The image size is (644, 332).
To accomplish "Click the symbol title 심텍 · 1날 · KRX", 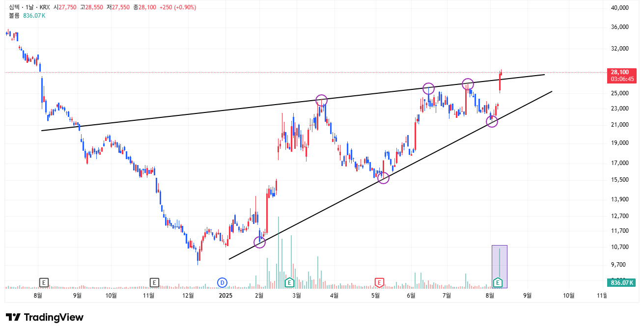I will [x=29, y=7].
